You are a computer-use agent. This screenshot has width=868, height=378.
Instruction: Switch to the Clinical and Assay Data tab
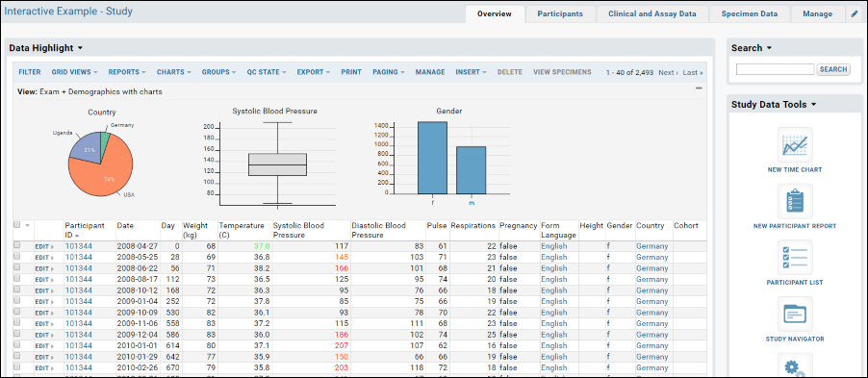652,13
